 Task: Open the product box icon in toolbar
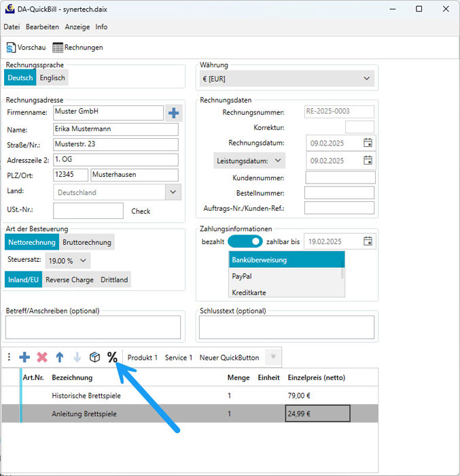(x=95, y=357)
